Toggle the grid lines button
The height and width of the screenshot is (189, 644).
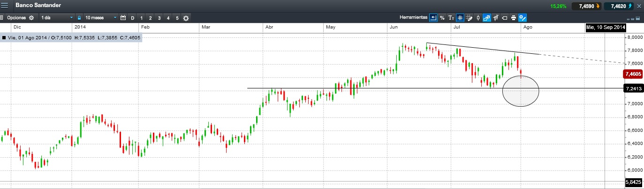[x=460, y=18]
